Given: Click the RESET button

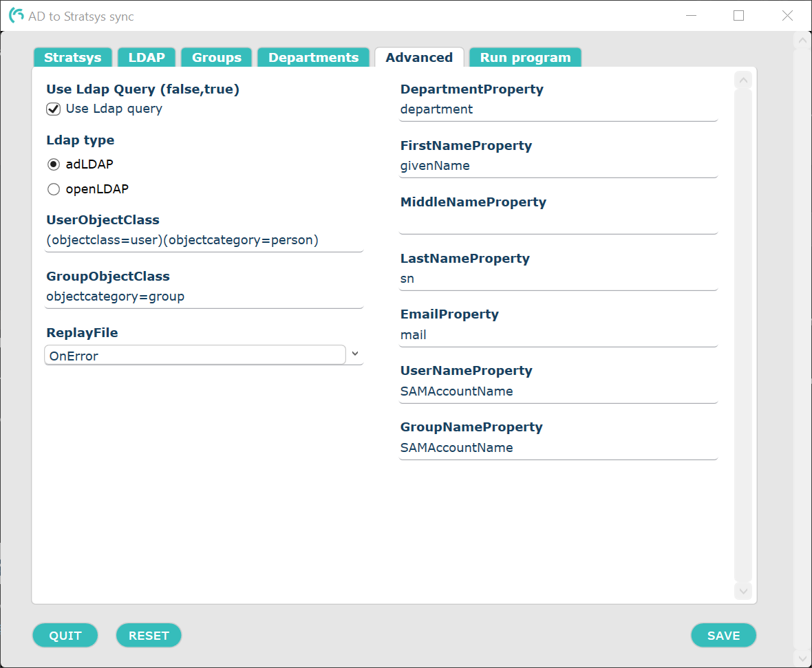Looking at the screenshot, I should coord(149,636).
